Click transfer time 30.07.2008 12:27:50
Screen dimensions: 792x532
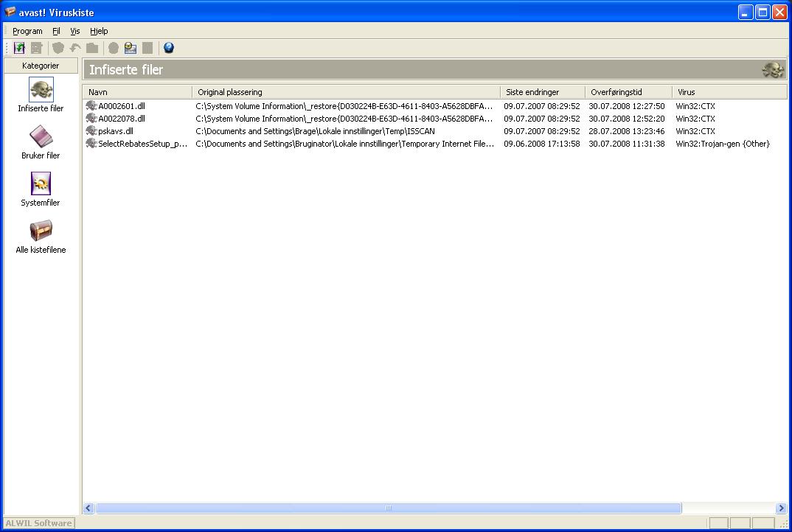627,106
